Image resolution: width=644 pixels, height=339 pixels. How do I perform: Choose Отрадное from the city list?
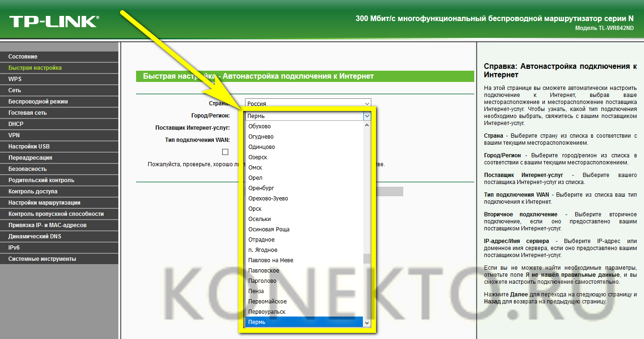point(304,240)
